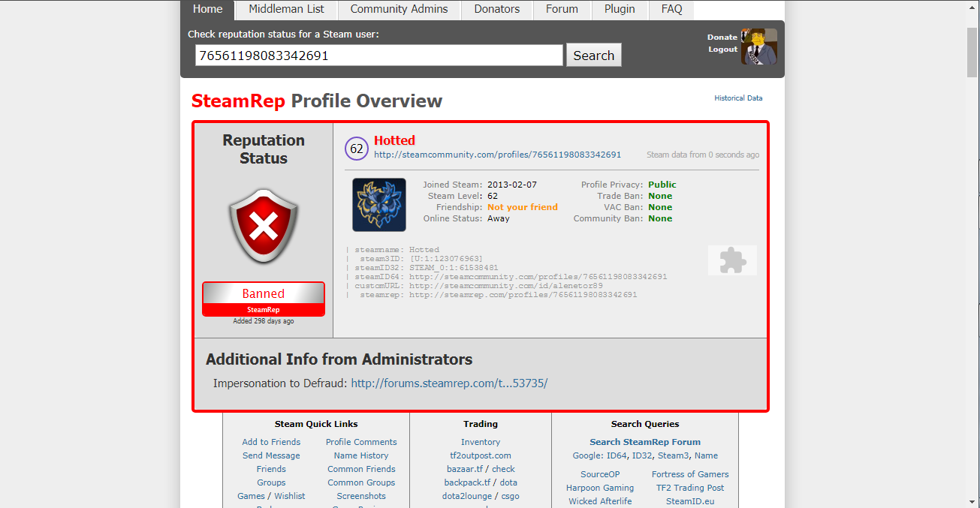Click the Logout link
Screen dimensions: 980x508
[x=723, y=49]
